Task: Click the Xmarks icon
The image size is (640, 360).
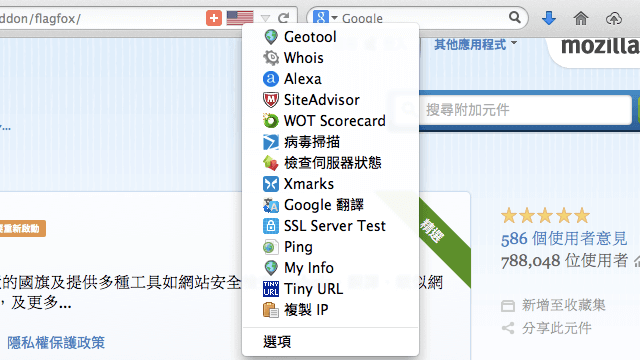Action: click(x=271, y=184)
